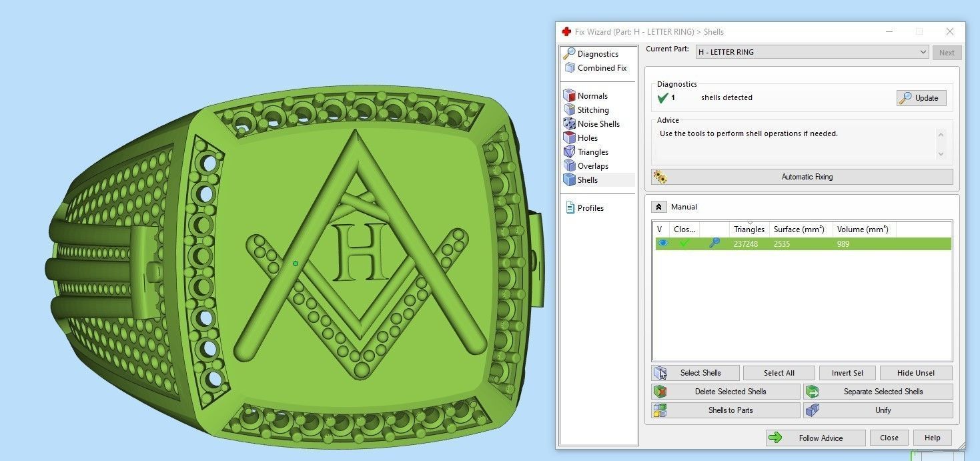Open the Help button
This screenshot has width=980, height=461.
(933, 438)
